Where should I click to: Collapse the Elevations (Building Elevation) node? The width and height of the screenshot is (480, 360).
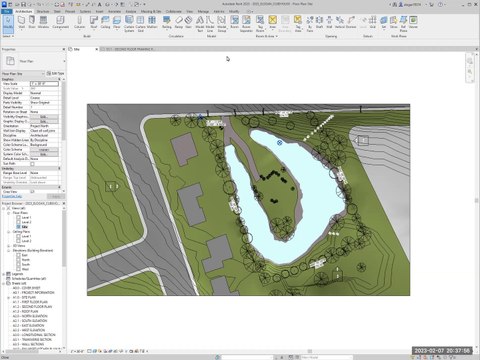[9, 250]
